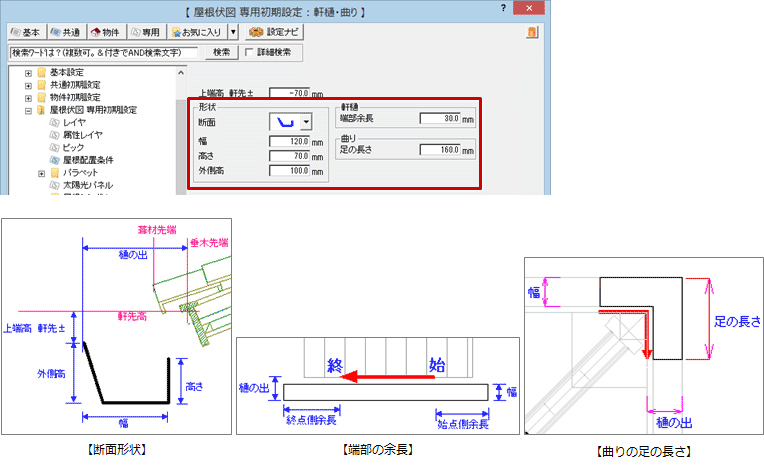Click the 検索 search button

point(222,52)
